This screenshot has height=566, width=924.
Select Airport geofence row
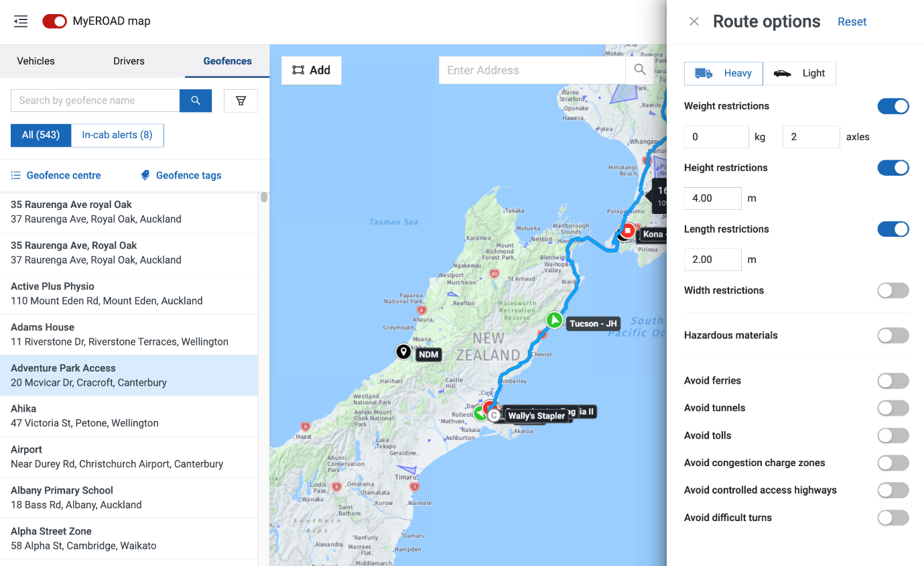[129, 457]
